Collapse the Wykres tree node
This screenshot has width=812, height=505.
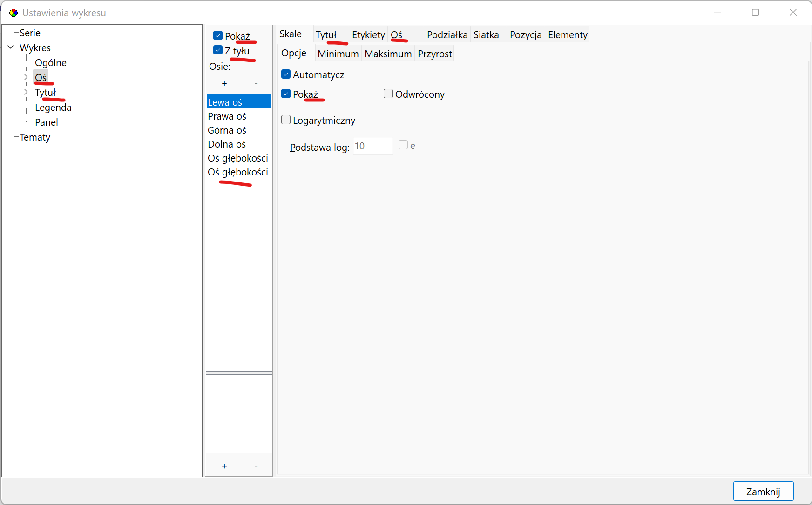[11, 47]
